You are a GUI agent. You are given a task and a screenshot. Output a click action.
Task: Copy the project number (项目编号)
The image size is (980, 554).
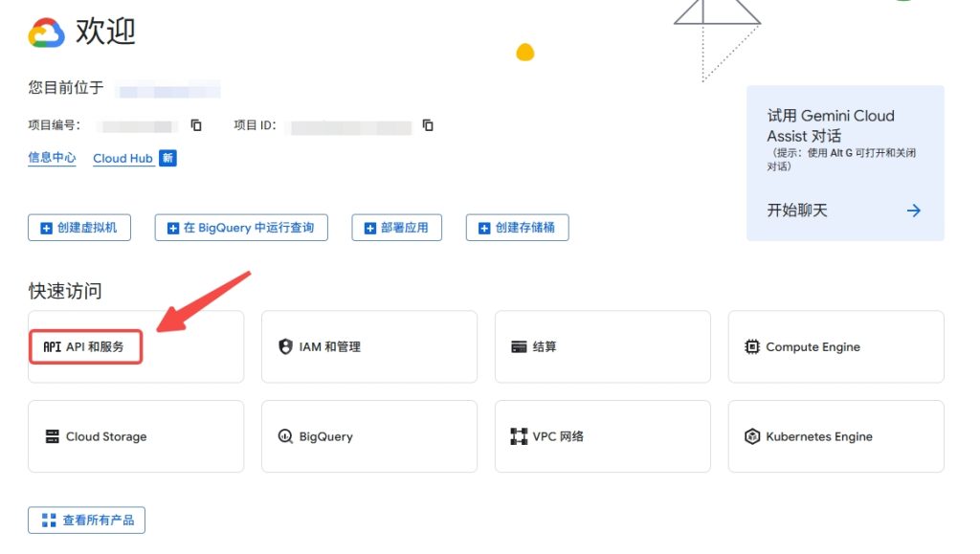pos(196,125)
